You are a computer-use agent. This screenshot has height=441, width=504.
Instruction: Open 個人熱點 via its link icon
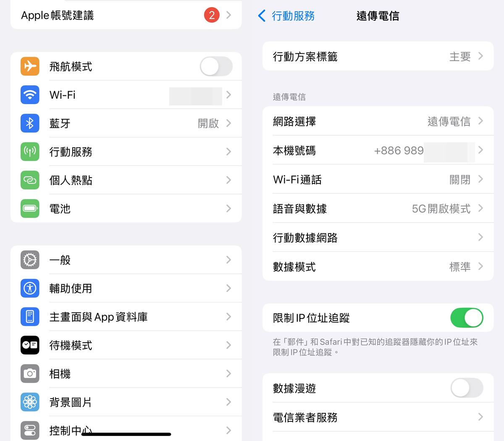[30, 180]
